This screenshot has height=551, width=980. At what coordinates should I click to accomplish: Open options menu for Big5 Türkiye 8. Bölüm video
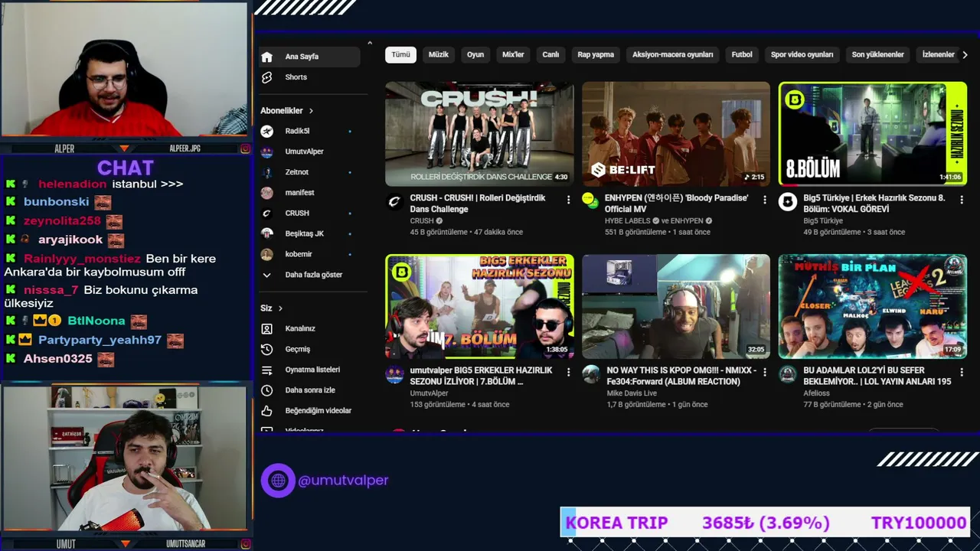[x=961, y=200]
